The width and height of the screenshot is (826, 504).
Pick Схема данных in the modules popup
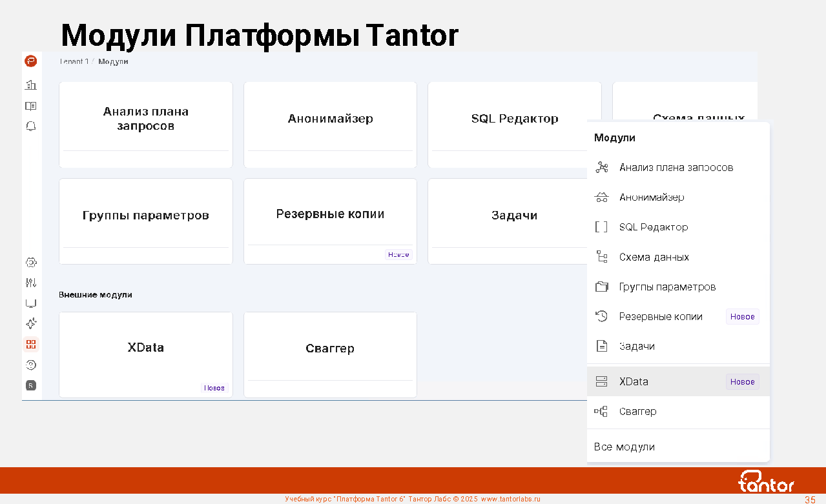(x=654, y=257)
